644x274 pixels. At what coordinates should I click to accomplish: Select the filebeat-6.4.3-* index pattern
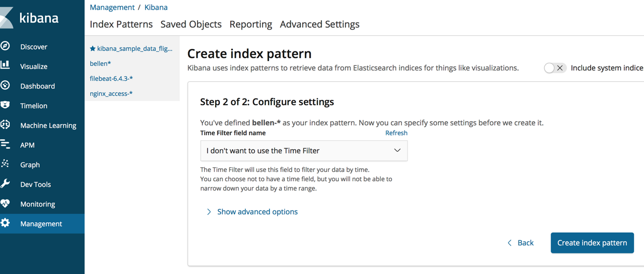[111, 79]
